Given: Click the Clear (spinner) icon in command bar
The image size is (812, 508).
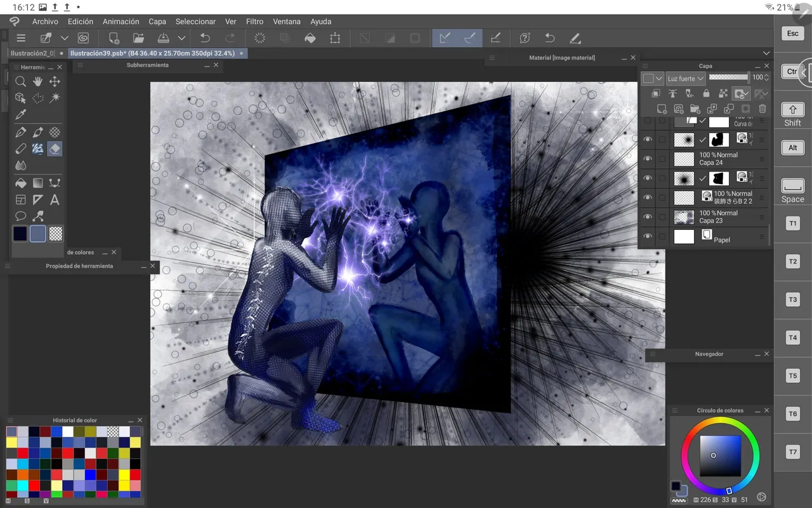Looking at the screenshot, I should [x=259, y=38].
